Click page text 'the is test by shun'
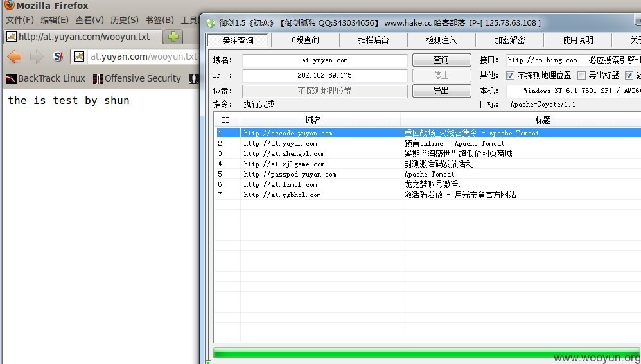The image size is (641, 364). [x=69, y=101]
